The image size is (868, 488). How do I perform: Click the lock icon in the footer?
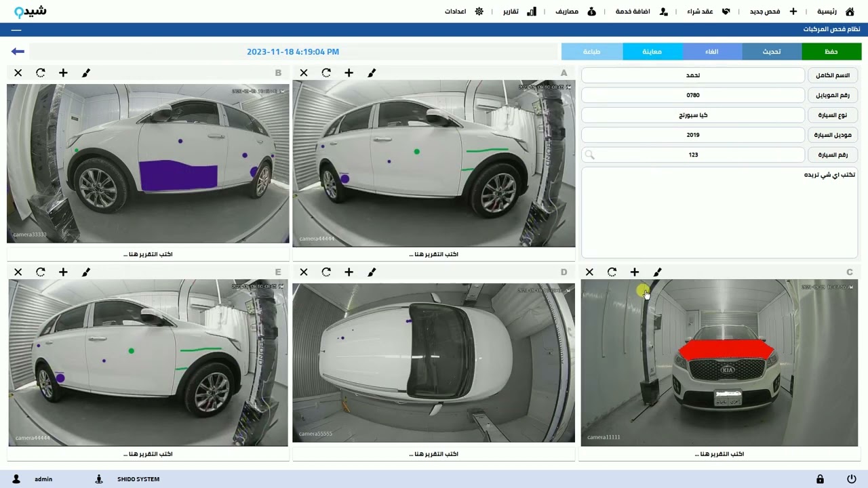tap(820, 479)
